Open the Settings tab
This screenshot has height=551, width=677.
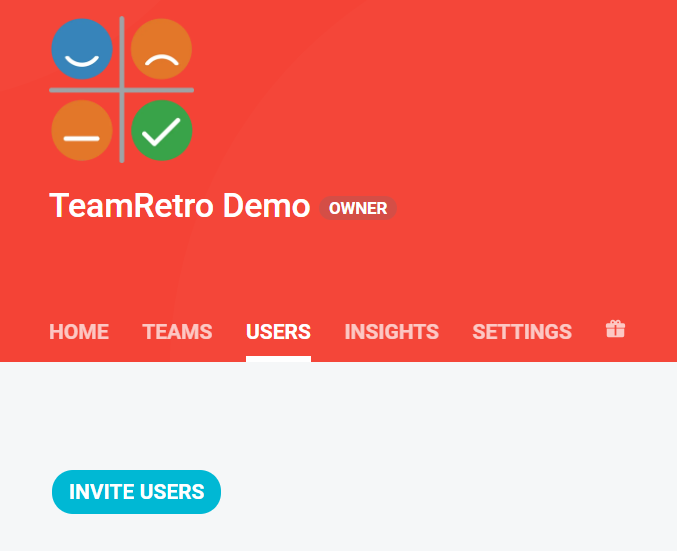522,332
